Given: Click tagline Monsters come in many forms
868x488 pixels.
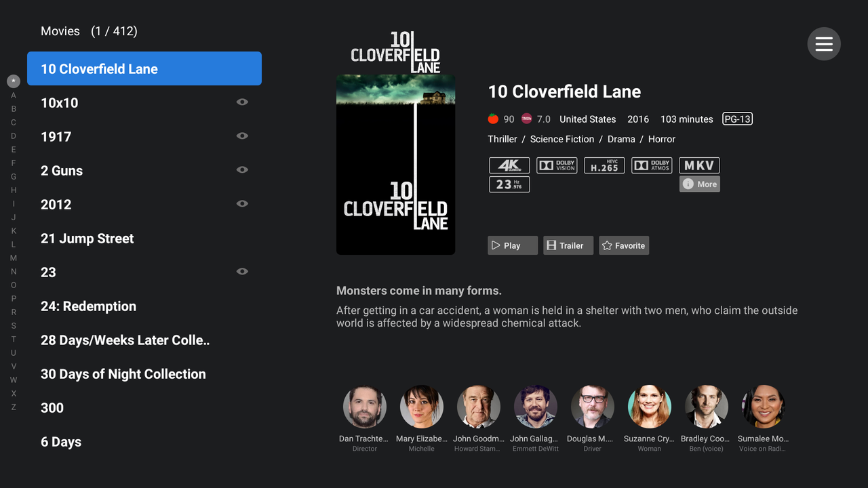Looking at the screenshot, I should (419, 291).
